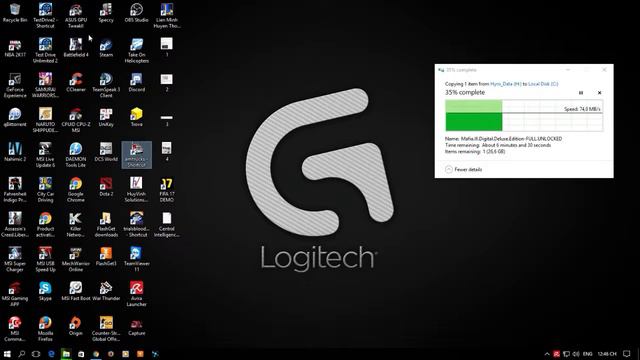Open the Avira Launcher desktop icon

click(x=136, y=294)
